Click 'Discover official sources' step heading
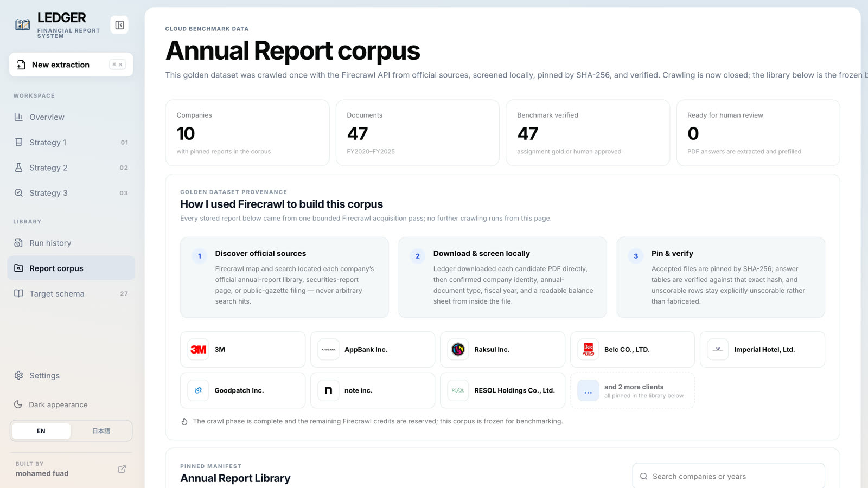Image resolution: width=868 pixels, height=488 pixels. pyautogui.click(x=260, y=253)
